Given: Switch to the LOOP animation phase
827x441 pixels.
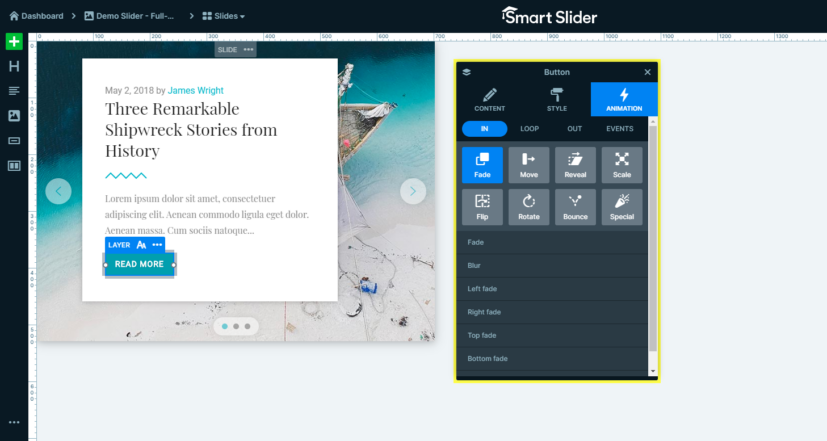Looking at the screenshot, I should tap(530, 129).
